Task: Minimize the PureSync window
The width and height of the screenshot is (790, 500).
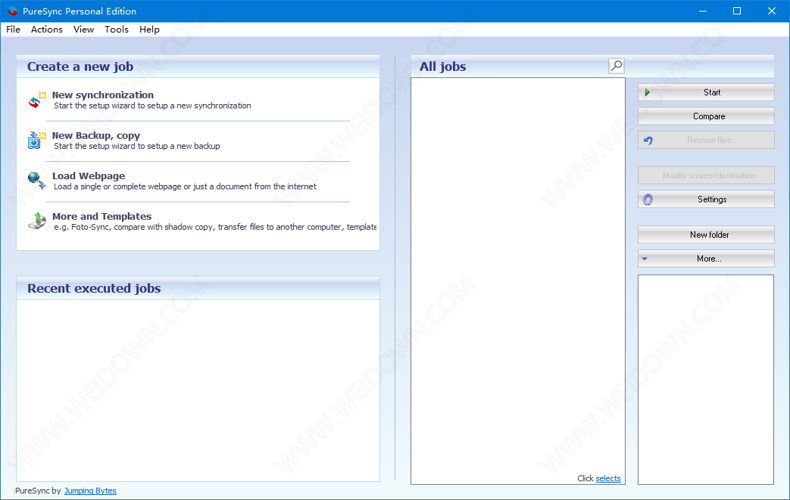Action: point(703,11)
